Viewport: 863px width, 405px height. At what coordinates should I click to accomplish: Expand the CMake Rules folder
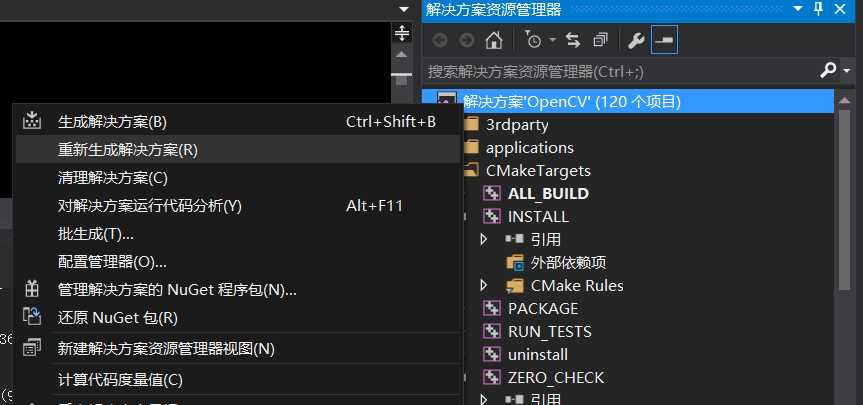point(484,286)
